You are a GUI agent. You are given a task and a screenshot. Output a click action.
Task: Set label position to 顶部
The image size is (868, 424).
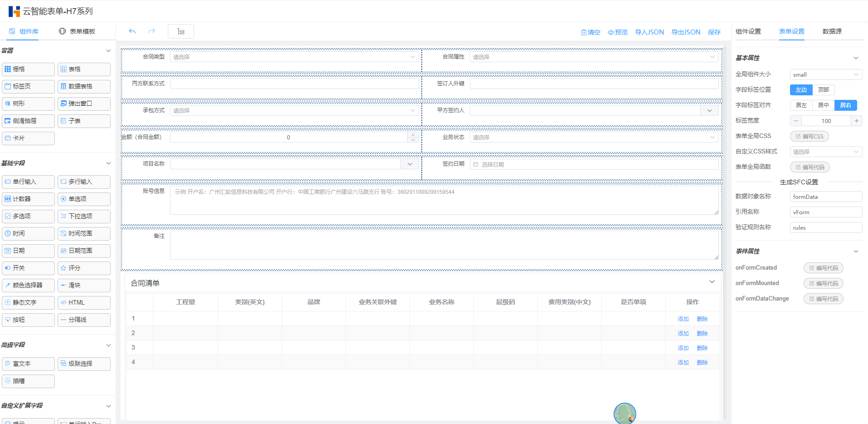[x=823, y=90]
